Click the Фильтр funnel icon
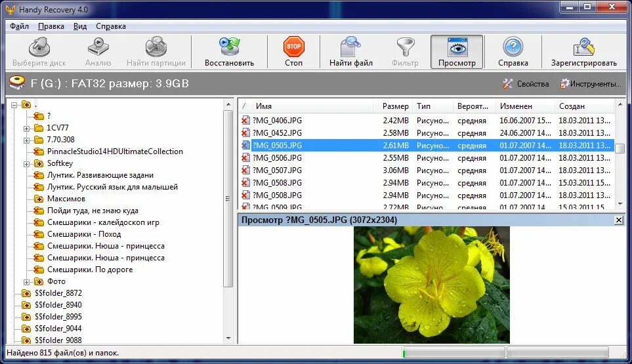Screen dimensions: 632x364 pyautogui.click(x=405, y=47)
